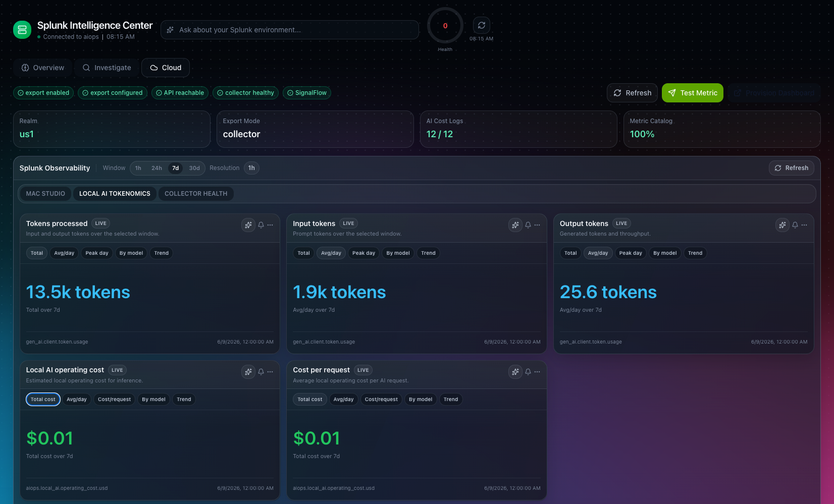Viewport: 834px width, 504px height.
Task: Click the SignalFlow status chip
Action: pos(307,93)
